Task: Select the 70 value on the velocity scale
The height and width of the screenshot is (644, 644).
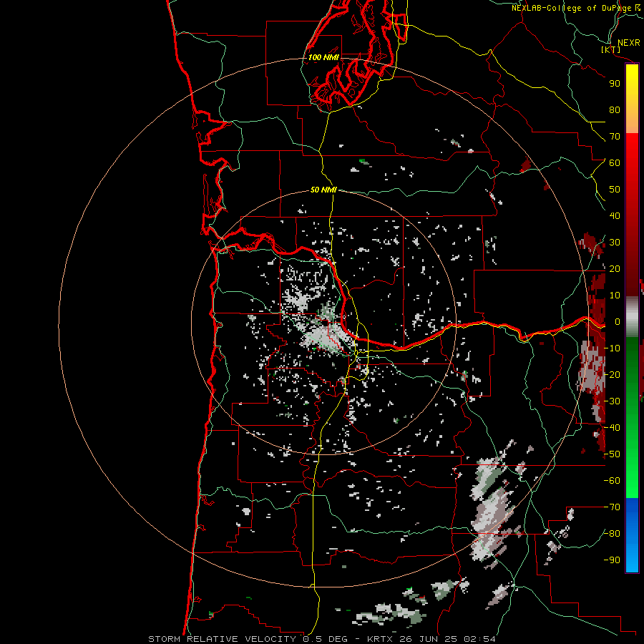Action: [x=615, y=137]
